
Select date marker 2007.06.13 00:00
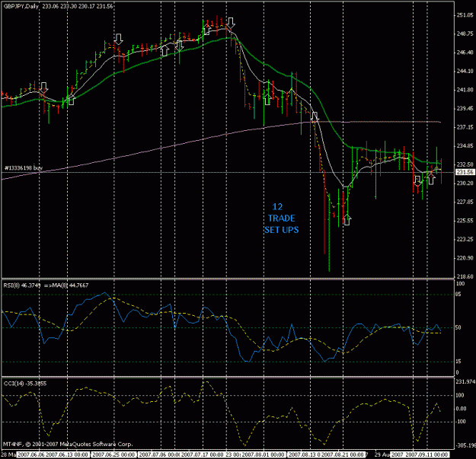pyautogui.click(x=67, y=454)
